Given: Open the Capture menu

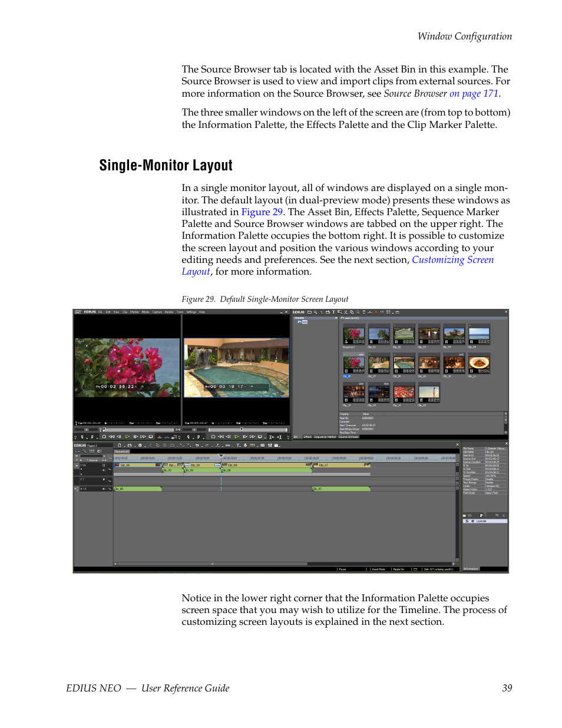Looking at the screenshot, I should pyautogui.click(x=157, y=312).
